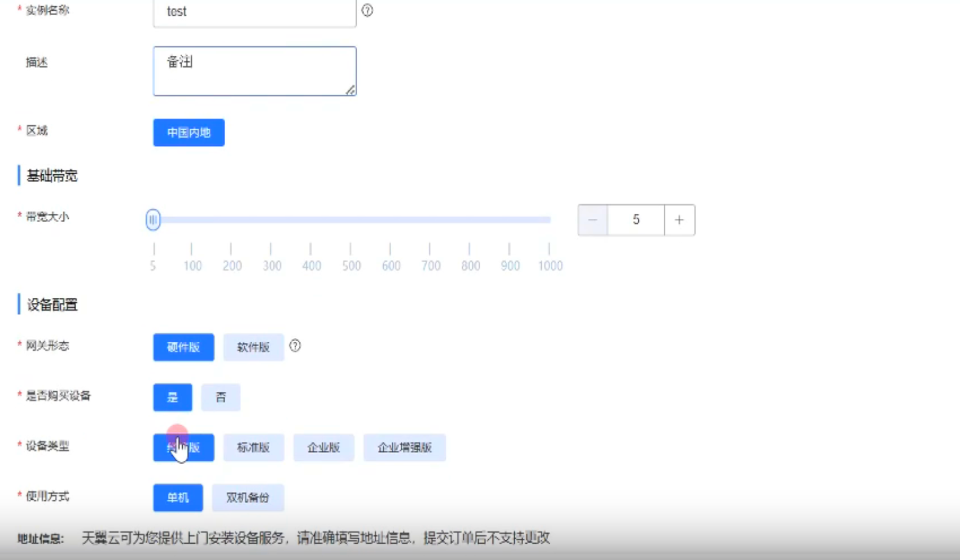
Task: Select 企业版 device type
Action: point(323,447)
